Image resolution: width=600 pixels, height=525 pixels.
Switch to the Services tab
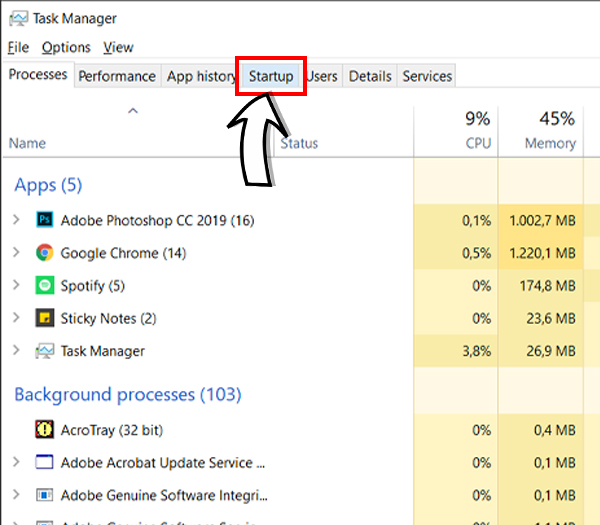click(x=427, y=76)
